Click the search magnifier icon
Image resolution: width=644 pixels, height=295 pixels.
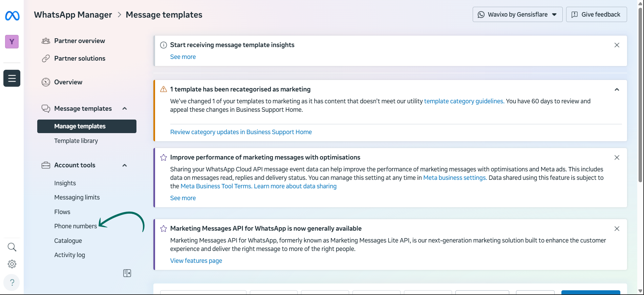click(12, 247)
